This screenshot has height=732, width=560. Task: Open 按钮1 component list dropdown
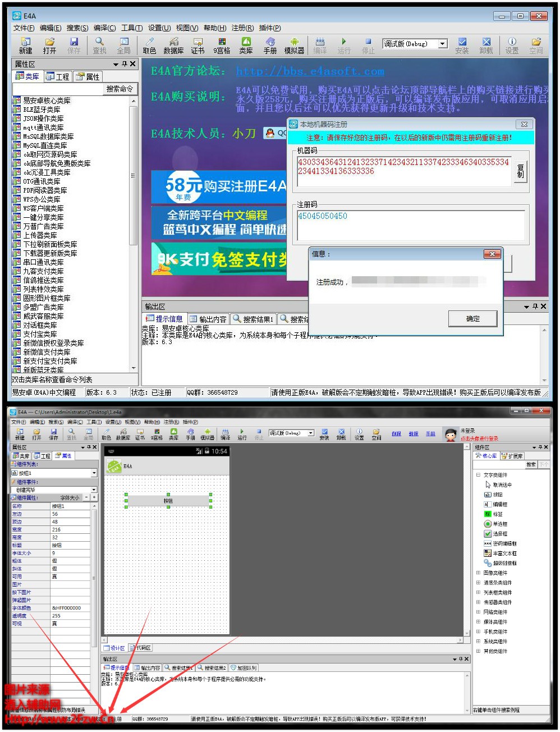click(x=94, y=473)
